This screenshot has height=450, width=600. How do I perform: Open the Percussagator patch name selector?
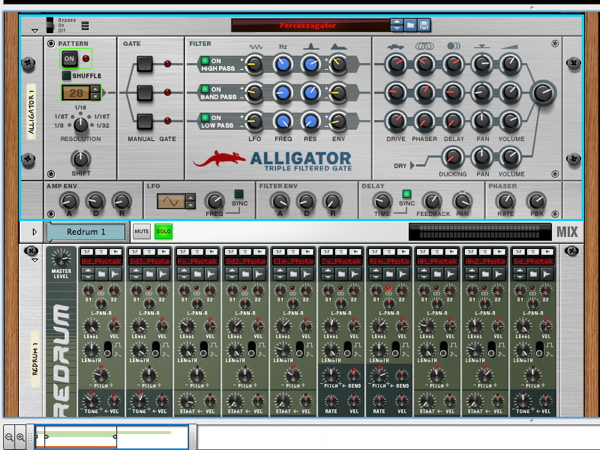tap(309, 24)
